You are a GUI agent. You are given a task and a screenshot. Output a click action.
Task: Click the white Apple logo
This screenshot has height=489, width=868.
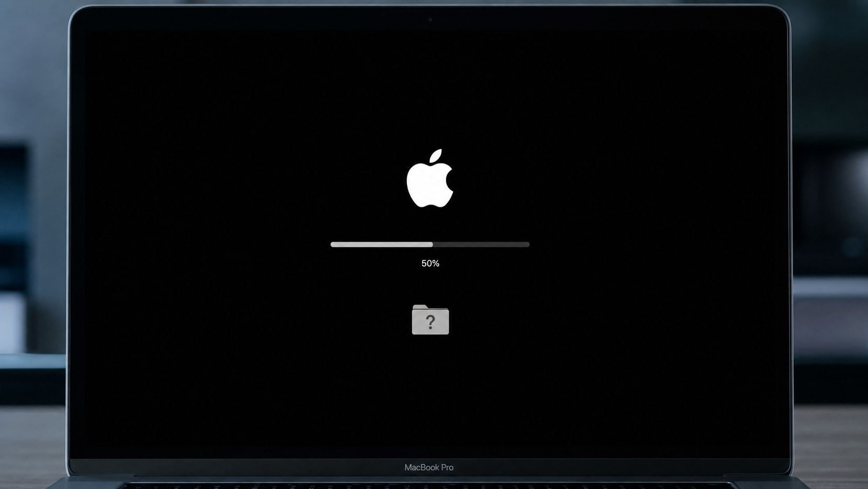pos(430,178)
